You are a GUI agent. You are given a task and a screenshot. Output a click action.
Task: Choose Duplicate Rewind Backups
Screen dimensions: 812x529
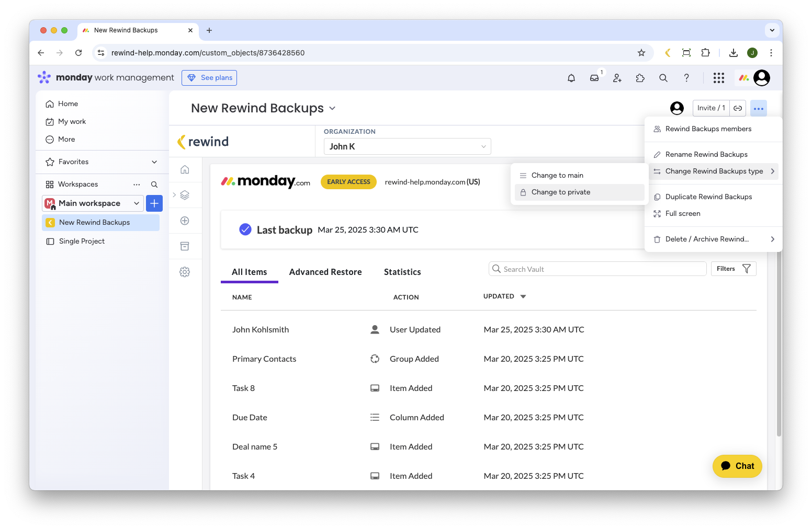pyautogui.click(x=714, y=197)
